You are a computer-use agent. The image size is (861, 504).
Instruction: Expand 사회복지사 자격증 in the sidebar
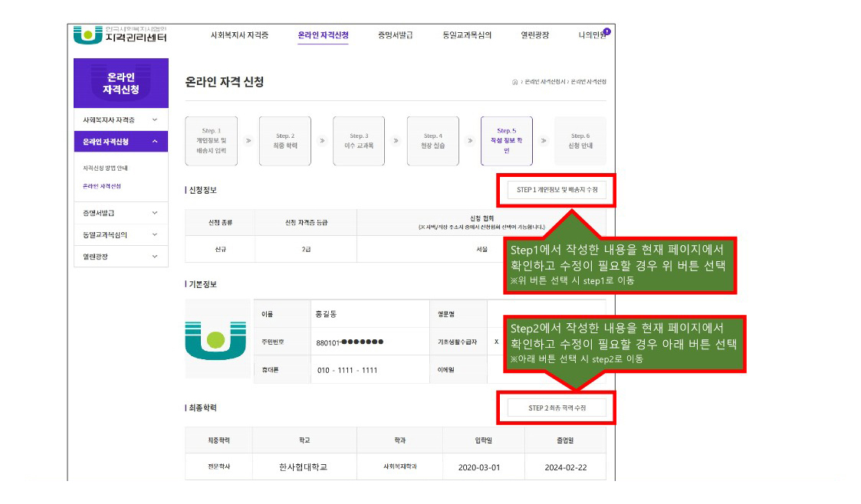[x=121, y=119]
